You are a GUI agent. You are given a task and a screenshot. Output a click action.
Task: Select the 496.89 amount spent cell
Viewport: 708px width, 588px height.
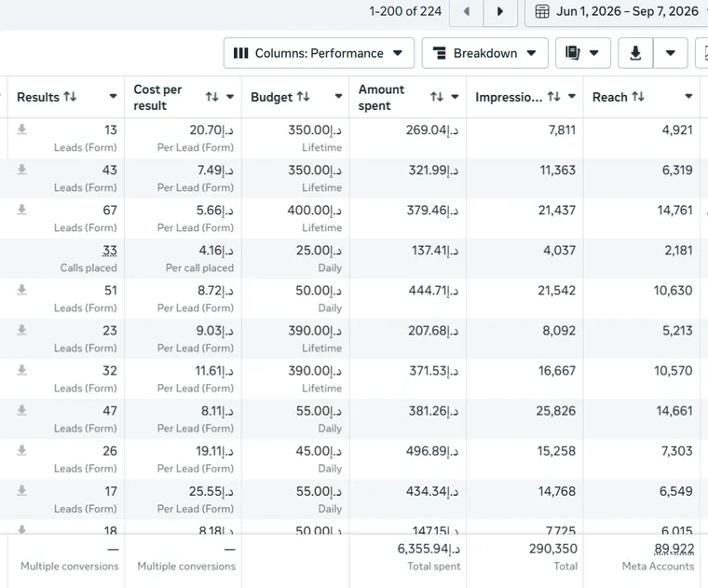(x=408, y=459)
